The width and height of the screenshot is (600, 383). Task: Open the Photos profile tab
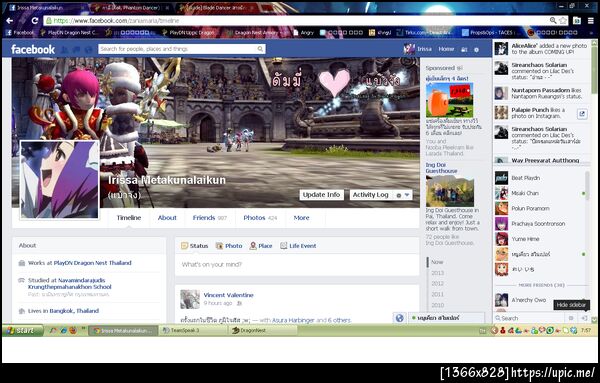click(x=260, y=218)
